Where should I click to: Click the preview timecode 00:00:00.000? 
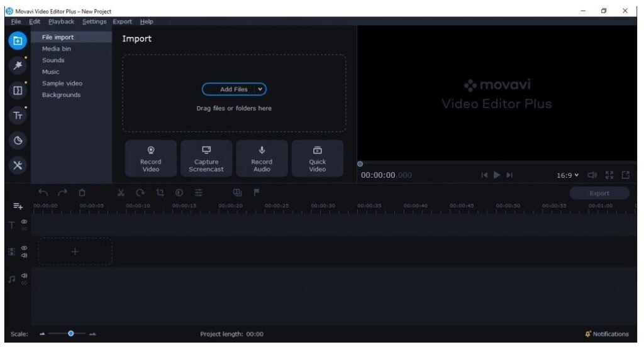pyautogui.click(x=386, y=175)
